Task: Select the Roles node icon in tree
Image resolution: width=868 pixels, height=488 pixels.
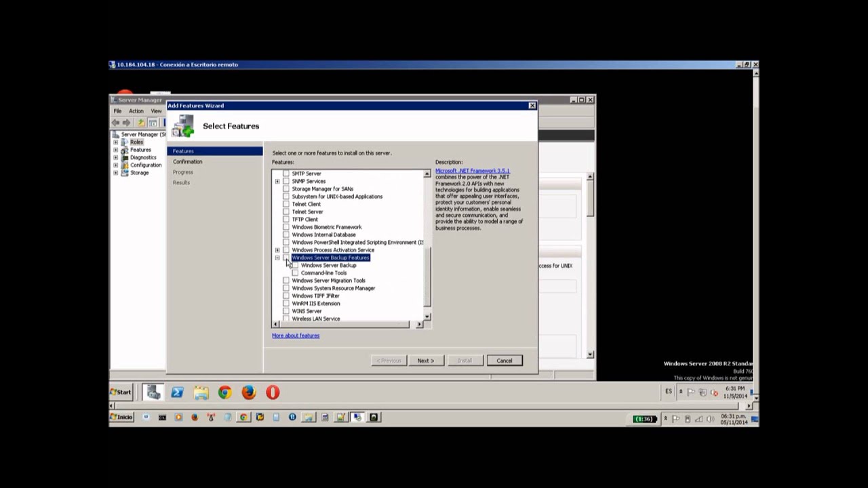Action: pos(125,142)
